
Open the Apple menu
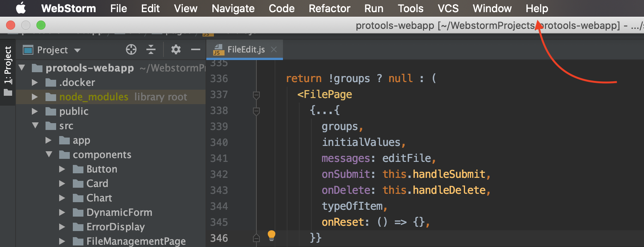pos(21,8)
